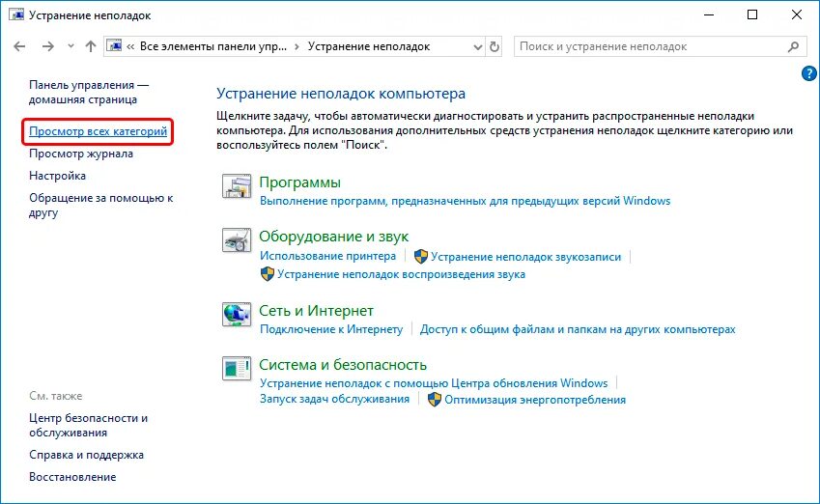This screenshot has width=820, height=504.
Task: Open the "Система и безопасность" heading
Action: pos(343,364)
